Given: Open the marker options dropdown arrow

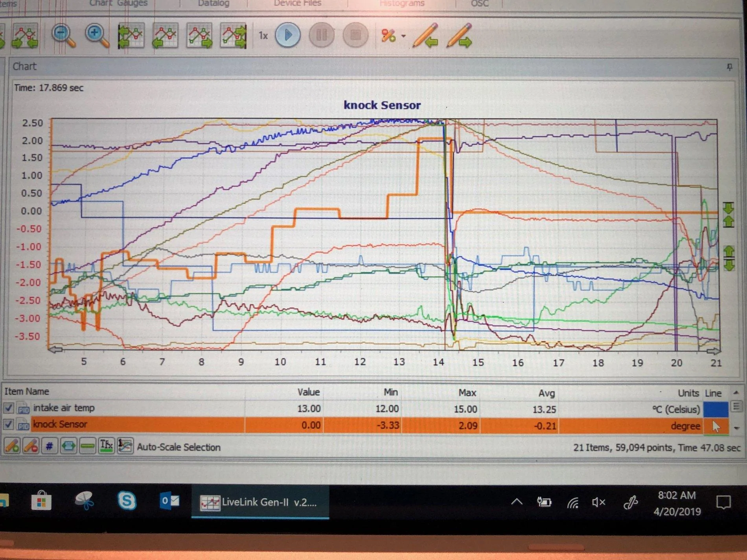Looking at the screenshot, I should point(403,36).
